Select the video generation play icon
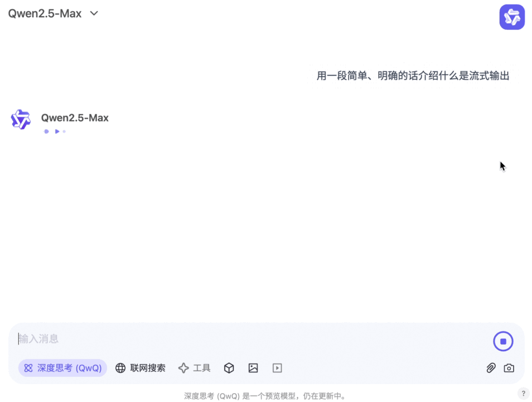 point(277,368)
